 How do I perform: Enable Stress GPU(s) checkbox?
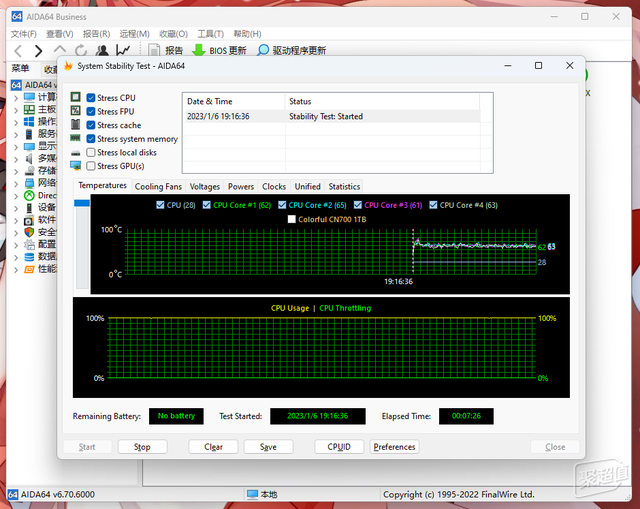pyautogui.click(x=91, y=166)
